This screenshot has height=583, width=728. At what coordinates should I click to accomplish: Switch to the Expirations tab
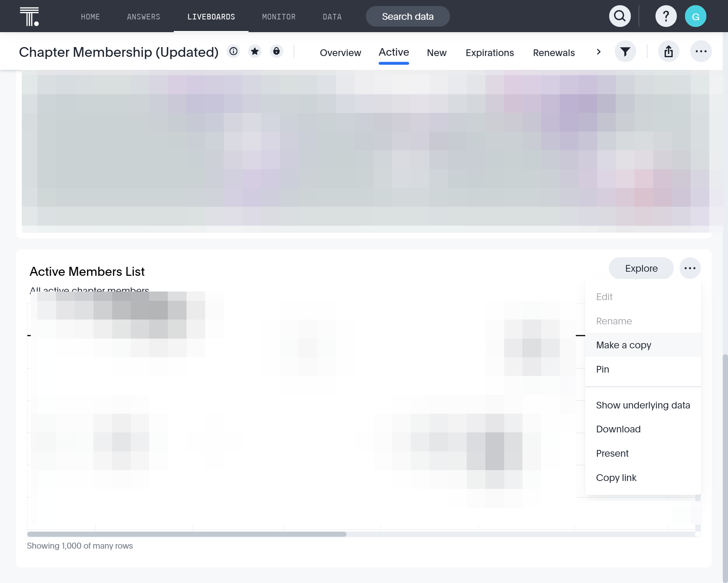click(490, 53)
